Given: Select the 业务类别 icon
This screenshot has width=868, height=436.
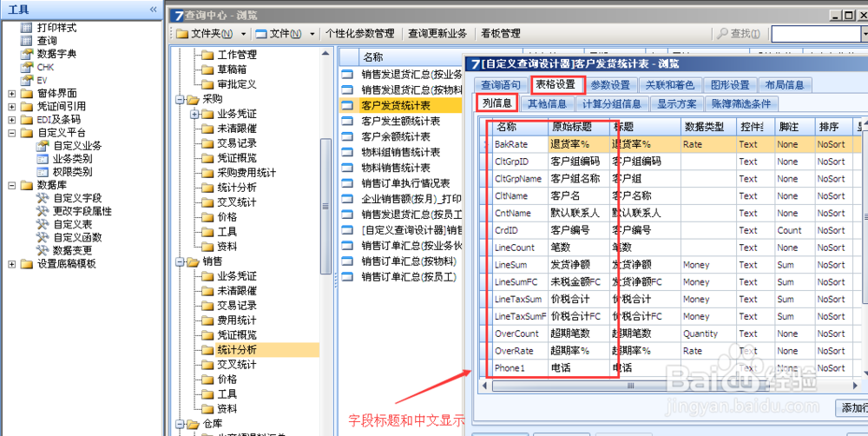Looking at the screenshot, I should pos(43,159).
